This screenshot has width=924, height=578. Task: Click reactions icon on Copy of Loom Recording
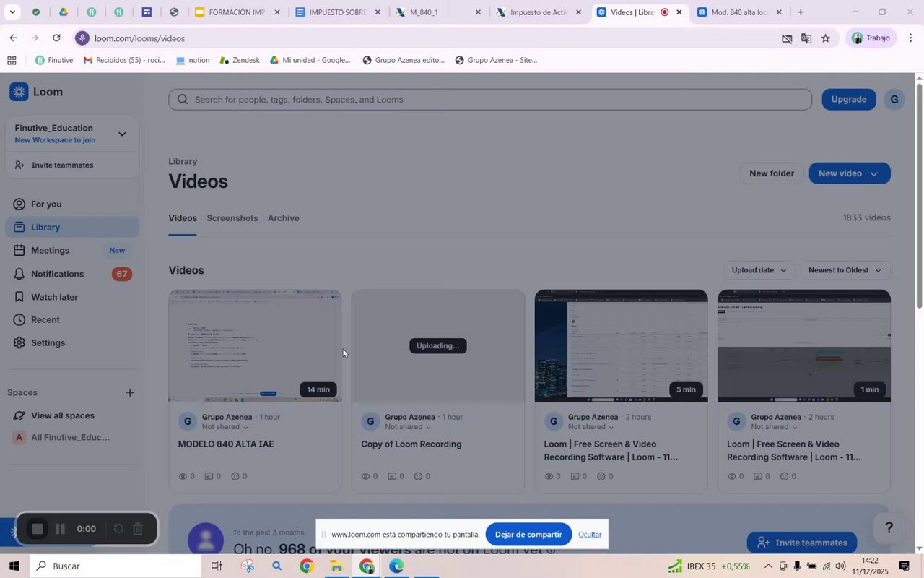[x=418, y=477]
